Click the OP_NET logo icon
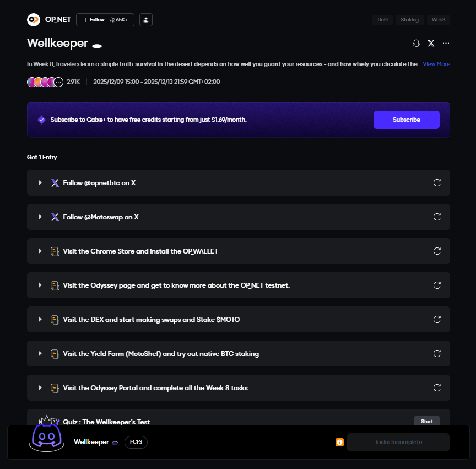Image resolution: width=476 pixels, height=469 pixels. tap(34, 20)
